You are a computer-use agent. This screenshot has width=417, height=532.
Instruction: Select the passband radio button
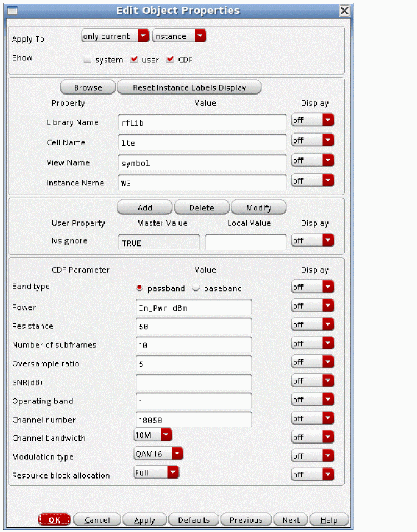coord(140,288)
